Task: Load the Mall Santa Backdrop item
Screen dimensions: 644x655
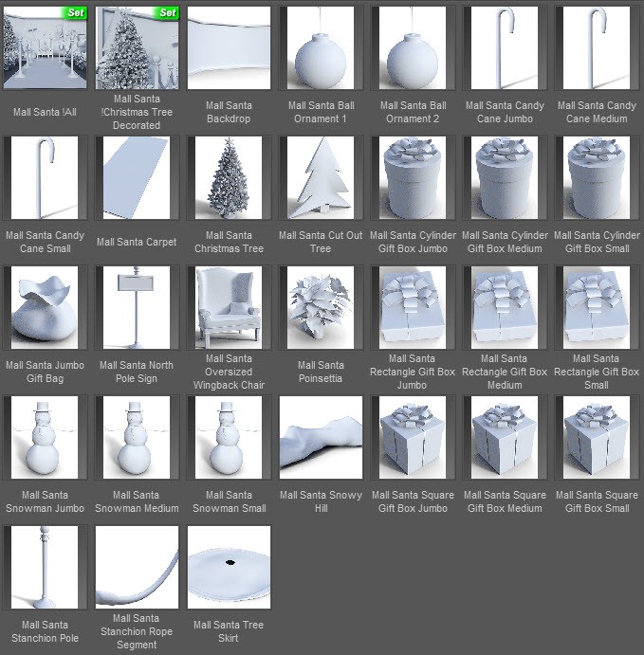Action: [229, 47]
